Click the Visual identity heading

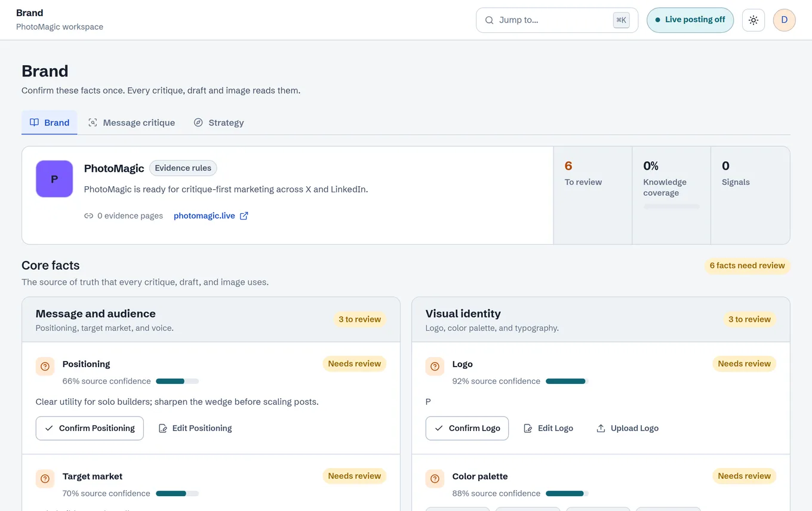[x=463, y=313]
